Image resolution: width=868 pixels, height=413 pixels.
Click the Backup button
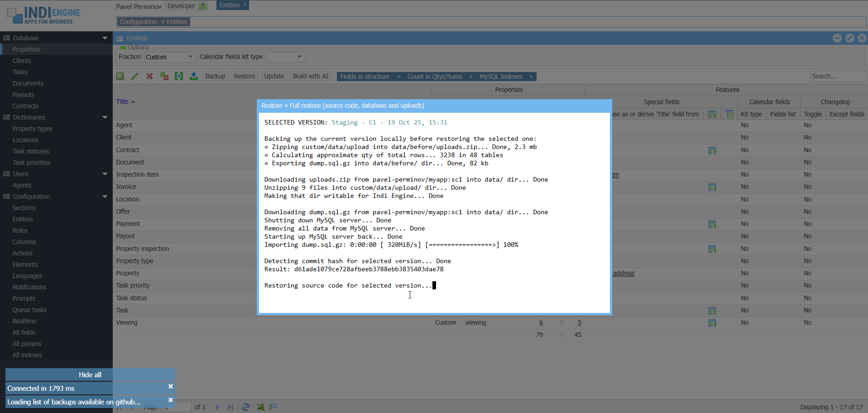pos(215,76)
